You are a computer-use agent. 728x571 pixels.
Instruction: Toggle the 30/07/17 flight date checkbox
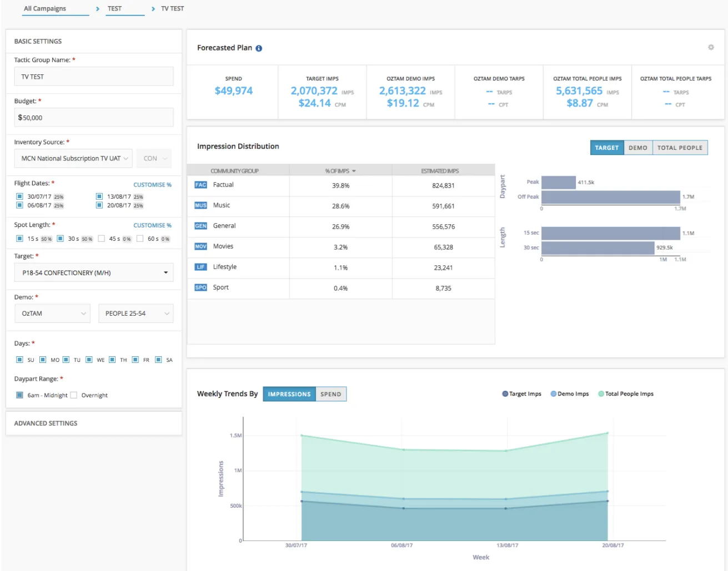19,196
